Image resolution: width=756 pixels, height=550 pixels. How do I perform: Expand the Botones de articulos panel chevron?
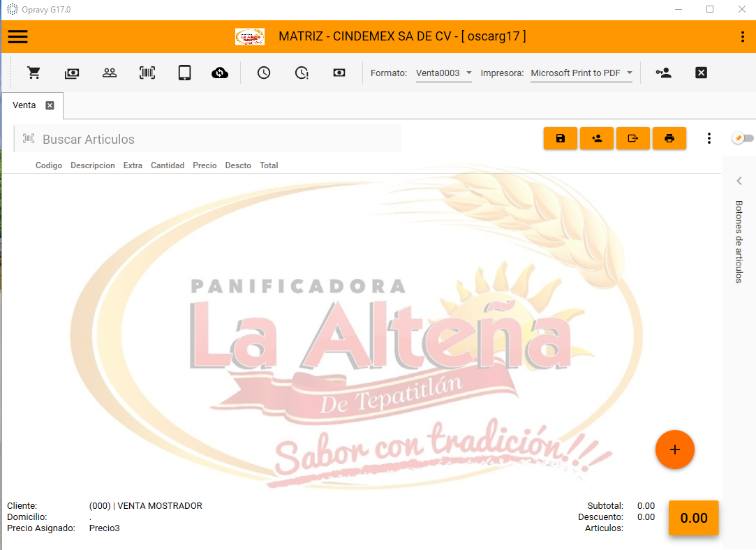739,181
